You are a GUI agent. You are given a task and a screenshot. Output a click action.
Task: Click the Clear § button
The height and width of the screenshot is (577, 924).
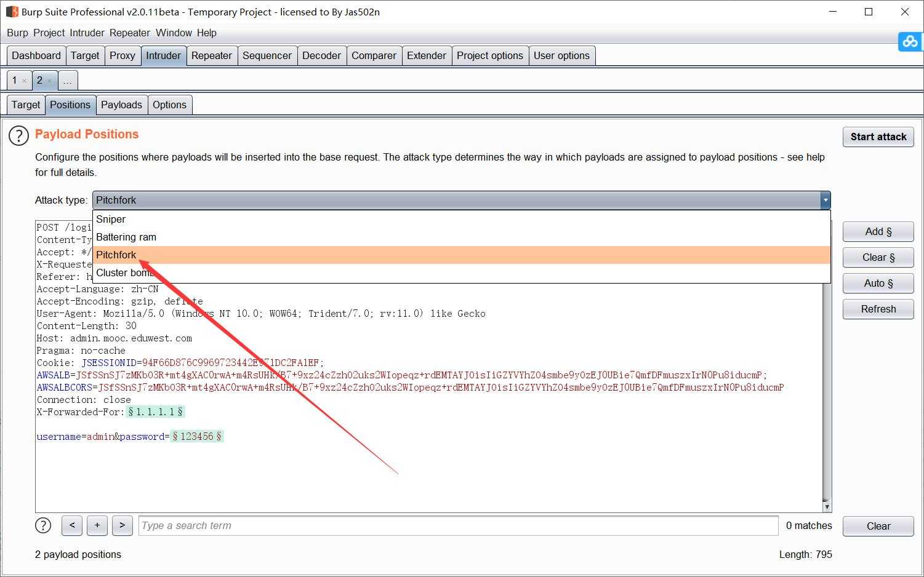878,257
